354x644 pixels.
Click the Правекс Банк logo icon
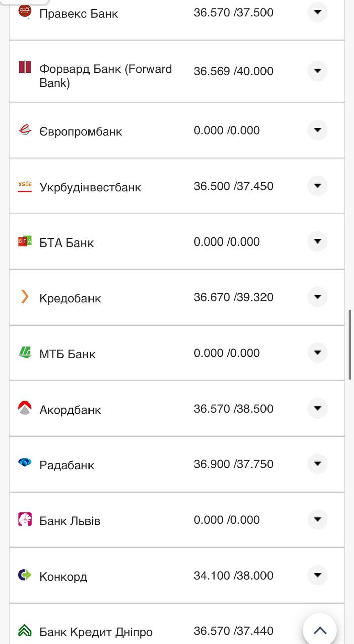pos(24,10)
